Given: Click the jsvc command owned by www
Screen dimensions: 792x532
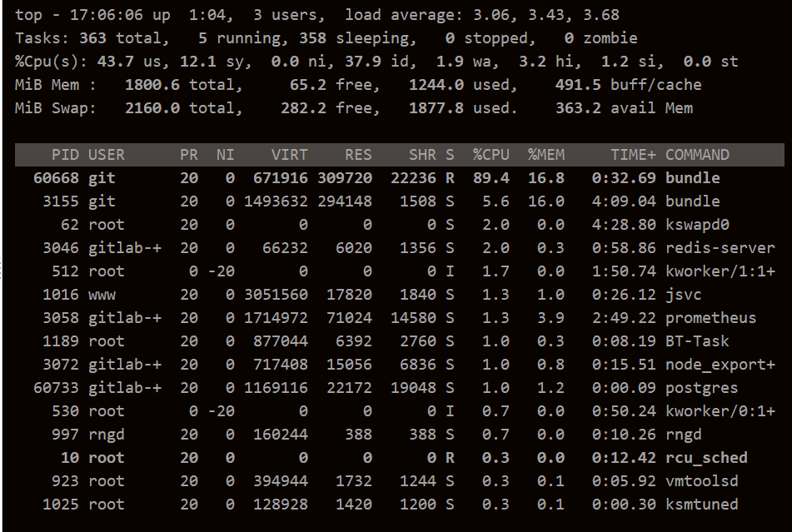Looking at the screenshot, I should 683,294.
